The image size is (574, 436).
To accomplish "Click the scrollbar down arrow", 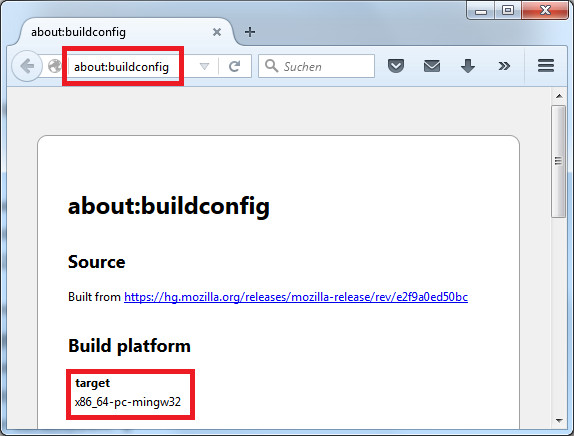I will tap(559, 421).
